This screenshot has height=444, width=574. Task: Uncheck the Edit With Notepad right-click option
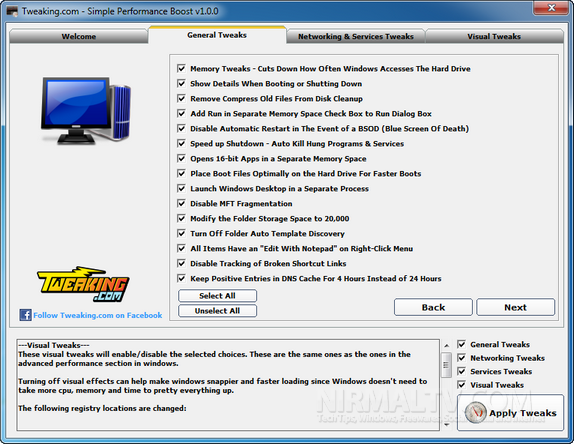point(181,249)
